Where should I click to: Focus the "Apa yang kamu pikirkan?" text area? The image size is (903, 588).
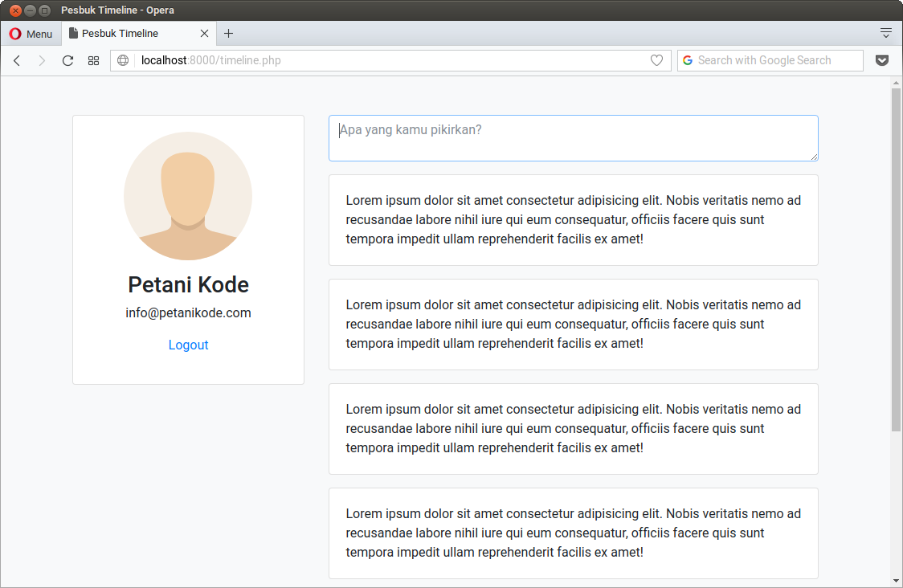(x=573, y=138)
